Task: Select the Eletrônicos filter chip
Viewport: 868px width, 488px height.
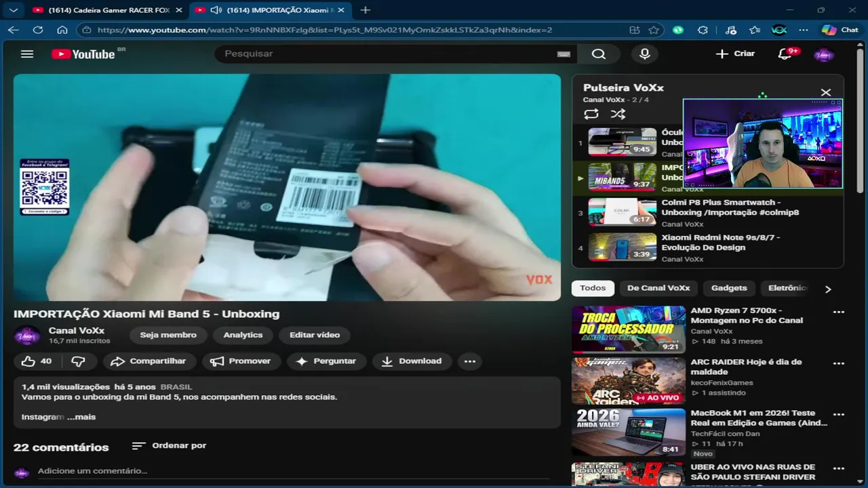Action: click(787, 288)
